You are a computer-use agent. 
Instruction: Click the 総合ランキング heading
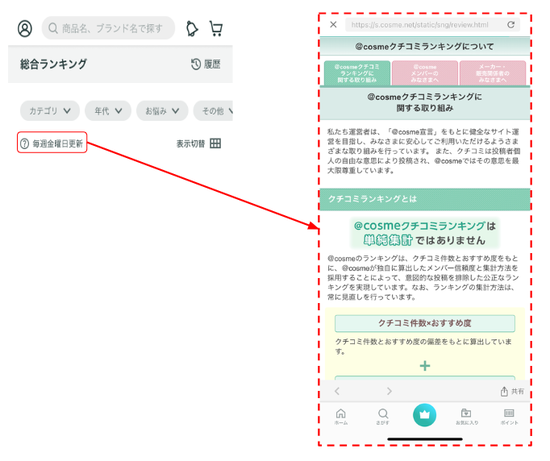(53, 64)
